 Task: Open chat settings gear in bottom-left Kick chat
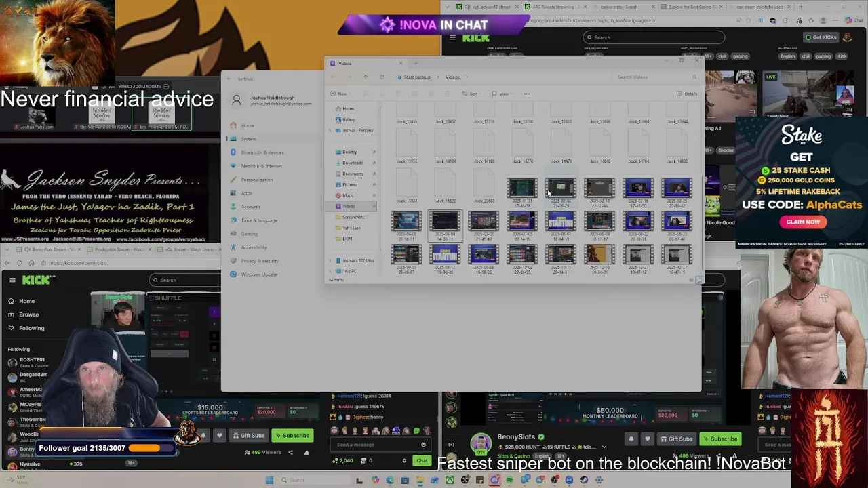coord(404,461)
